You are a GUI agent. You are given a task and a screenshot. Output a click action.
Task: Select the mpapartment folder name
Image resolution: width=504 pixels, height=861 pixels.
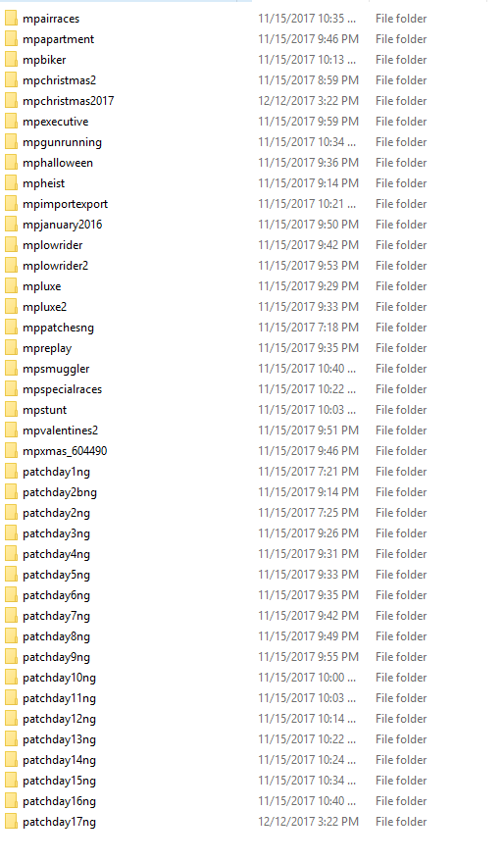coord(58,39)
